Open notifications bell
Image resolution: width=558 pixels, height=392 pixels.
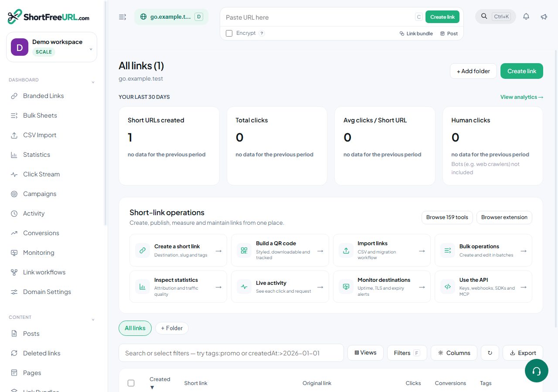pyautogui.click(x=526, y=17)
